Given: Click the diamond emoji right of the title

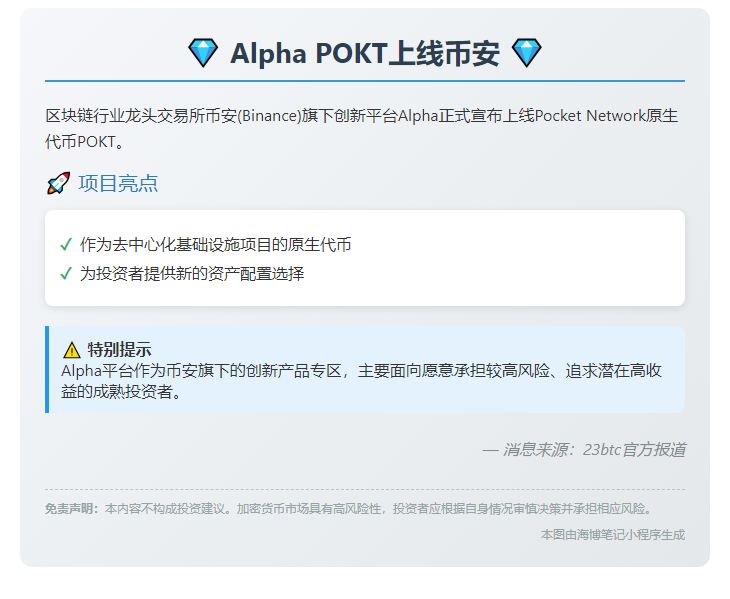Looking at the screenshot, I should [527, 53].
